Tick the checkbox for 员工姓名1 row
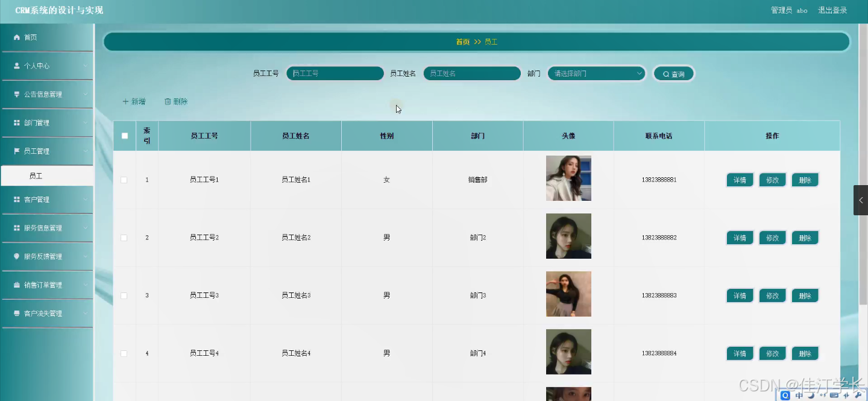The width and height of the screenshot is (868, 401). pos(124,179)
